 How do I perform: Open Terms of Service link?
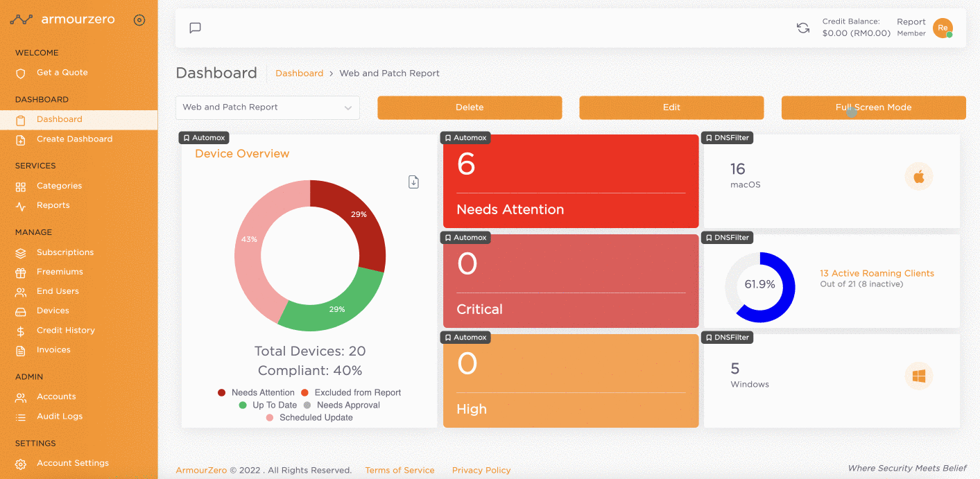(399, 470)
